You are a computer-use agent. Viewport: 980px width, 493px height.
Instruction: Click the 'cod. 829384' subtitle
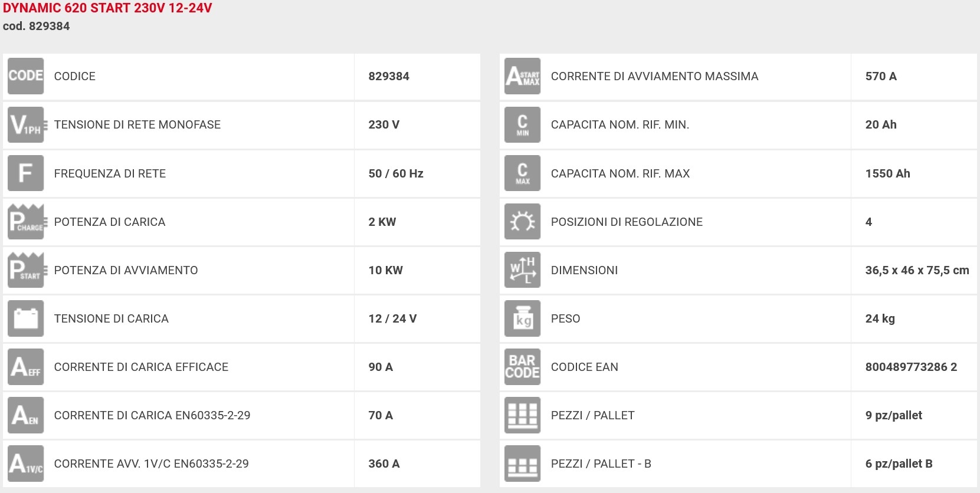point(37,26)
